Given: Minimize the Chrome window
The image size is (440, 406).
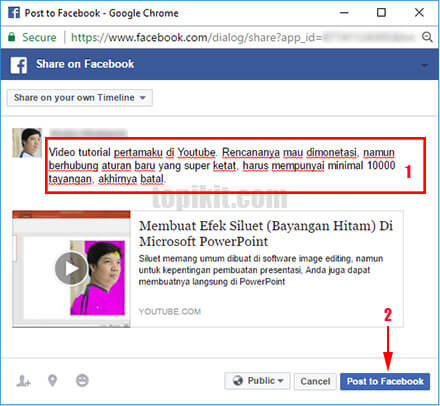Looking at the screenshot, I should [x=344, y=13].
